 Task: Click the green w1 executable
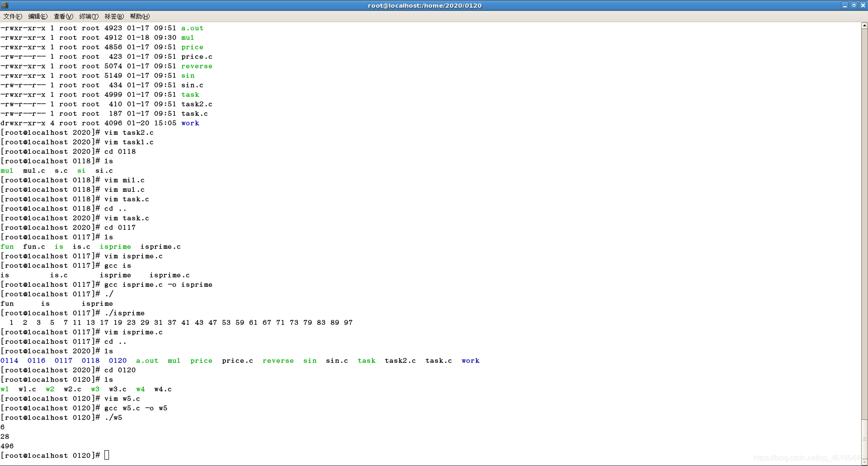(5, 389)
